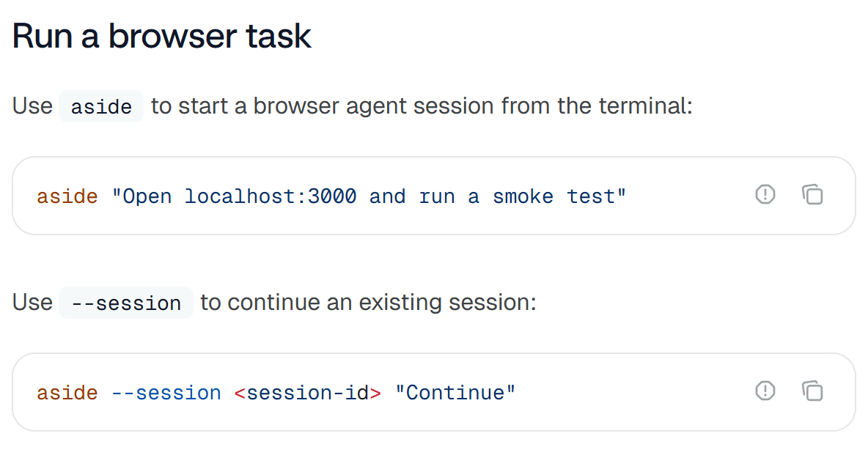868x469 pixels.
Task: Click the '<session-id>' placeholder
Action: coord(308,393)
